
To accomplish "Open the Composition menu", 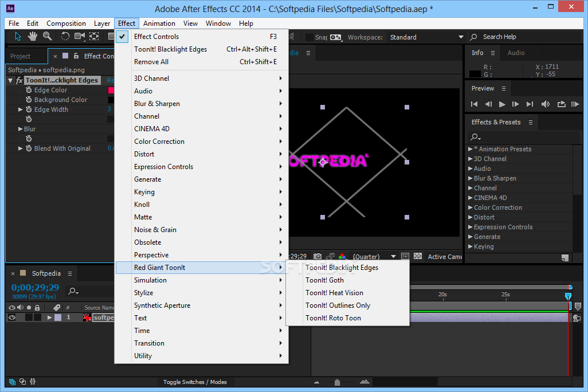I will pos(66,23).
